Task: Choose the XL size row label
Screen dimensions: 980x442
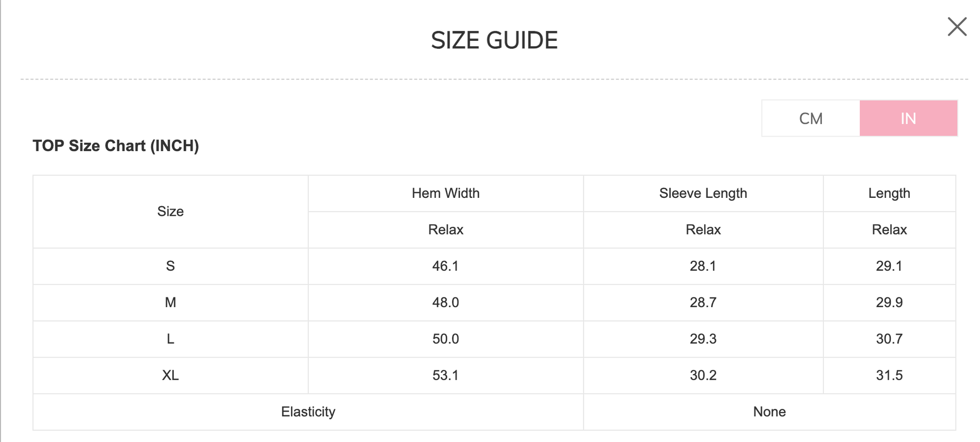Action: pos(170,375)
